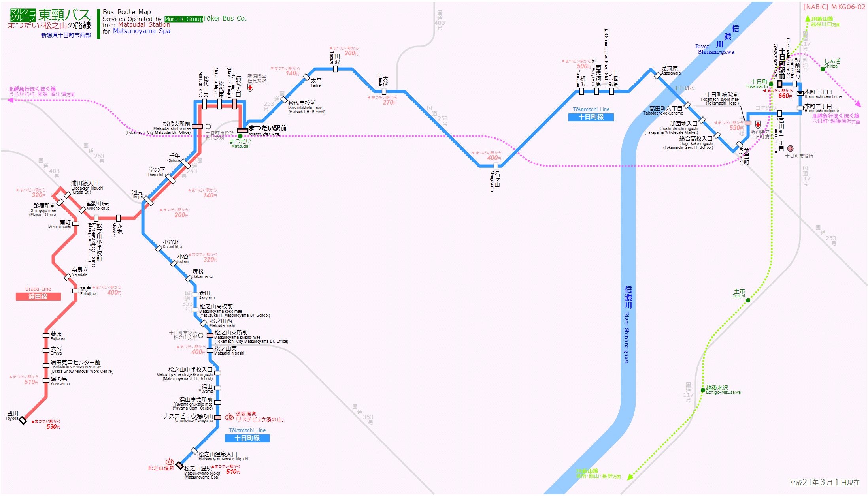Click the Matsunoyama-onsen iriguchi stop marker
The image size is (868, 496).
194,451
